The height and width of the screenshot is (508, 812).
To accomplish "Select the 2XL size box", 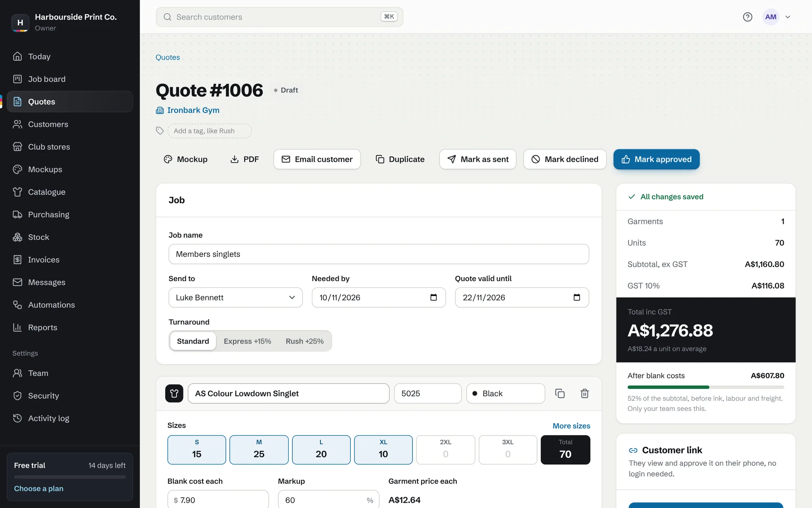I will [x=445, y=449].
